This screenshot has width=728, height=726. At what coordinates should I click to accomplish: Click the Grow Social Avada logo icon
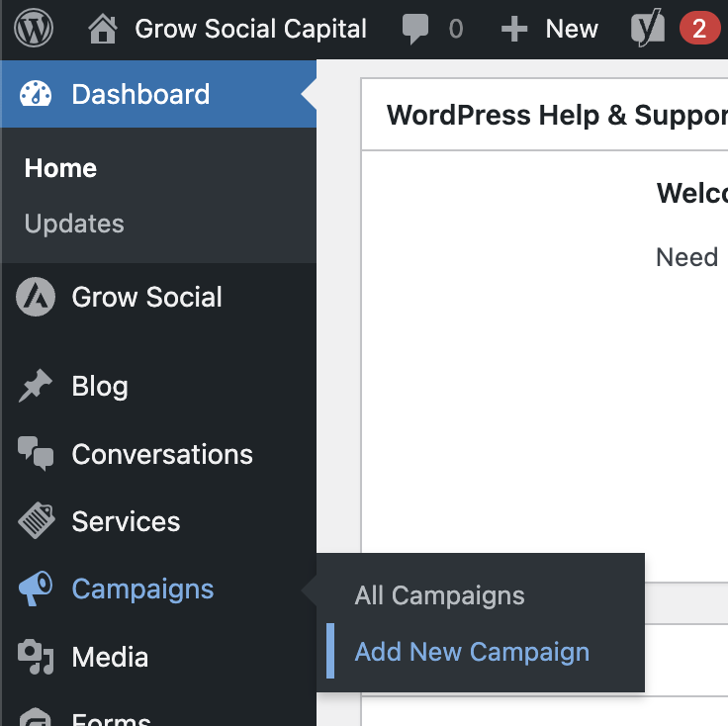click(36, 297)
